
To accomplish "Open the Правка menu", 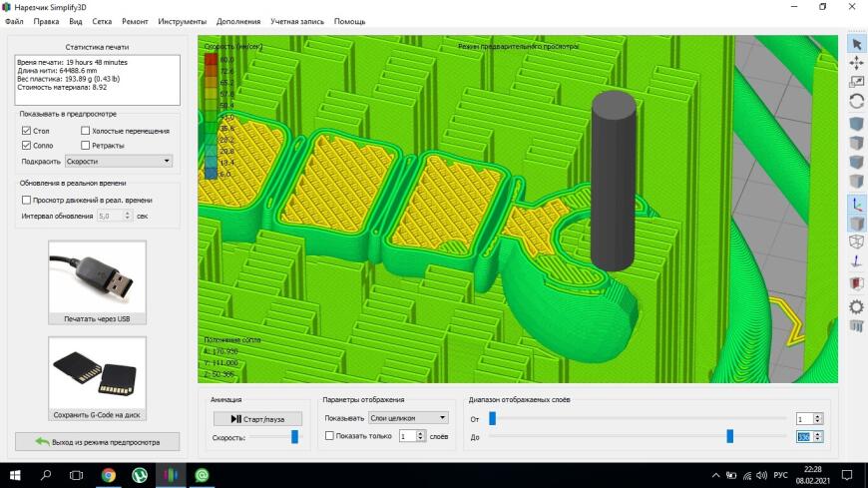I will tap(46, 21).
